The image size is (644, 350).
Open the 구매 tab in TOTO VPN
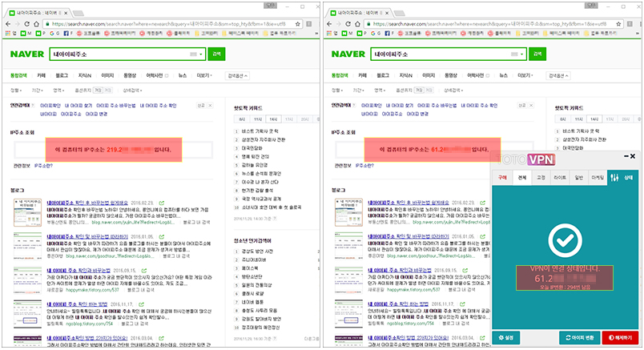(502, 178)
